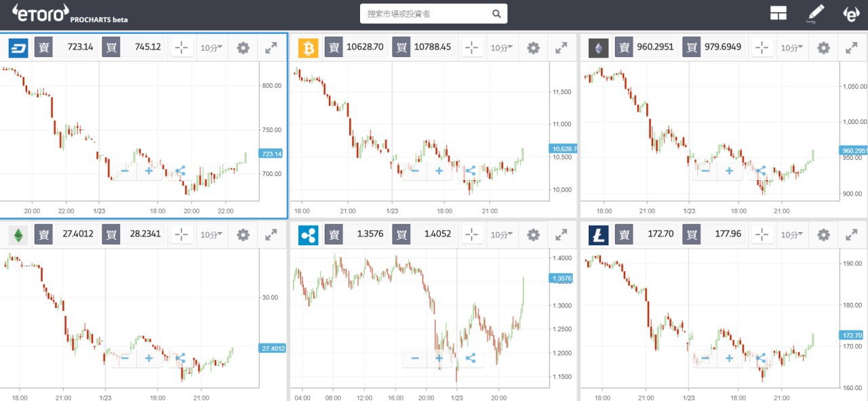Select the pencil drawing tool icon
Viewport: 868px width, 401px height.
(x=816, y=14)
